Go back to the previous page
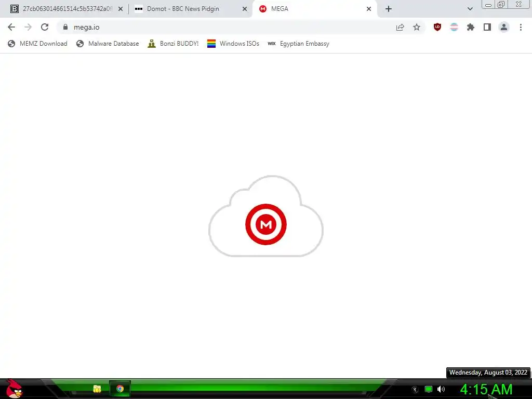The height and width of the screenshot is (399, 532). click(x=11, y=27)
